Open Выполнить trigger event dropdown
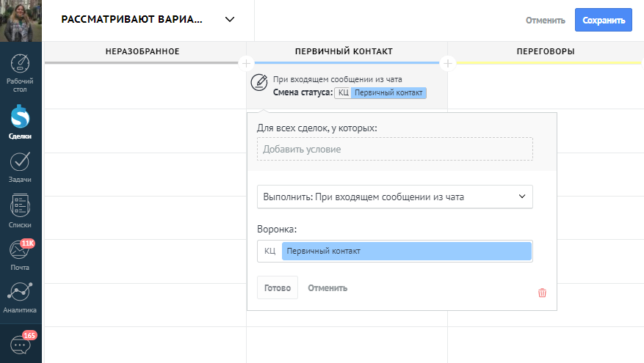Viewport: 644px width, 363px height. 394,197
